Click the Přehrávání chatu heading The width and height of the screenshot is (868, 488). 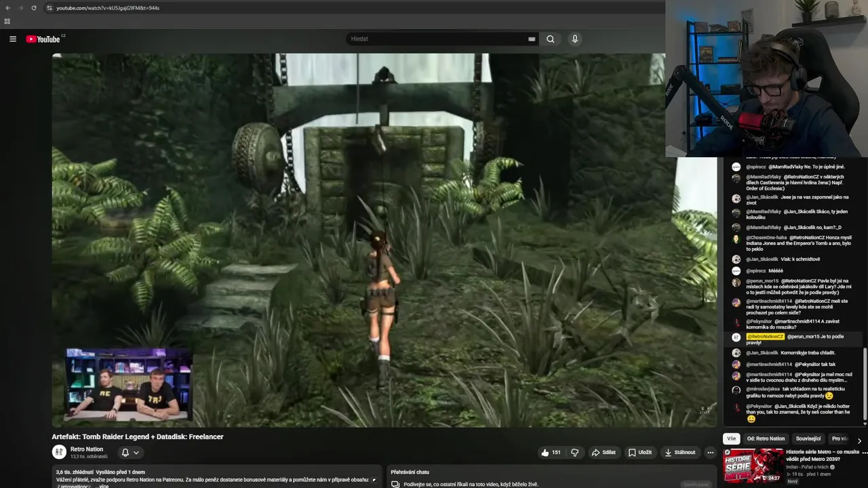[410, 472]
